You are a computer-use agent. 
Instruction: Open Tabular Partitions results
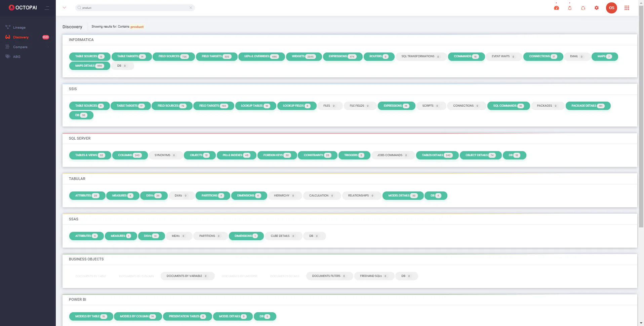(x=213, y=196)
